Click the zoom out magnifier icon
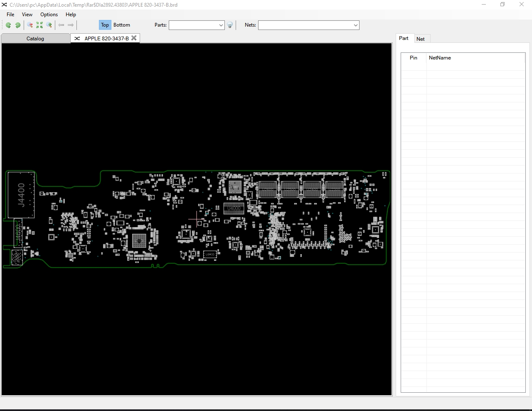This screenshot has width=532, height=411. click(30, 25)
